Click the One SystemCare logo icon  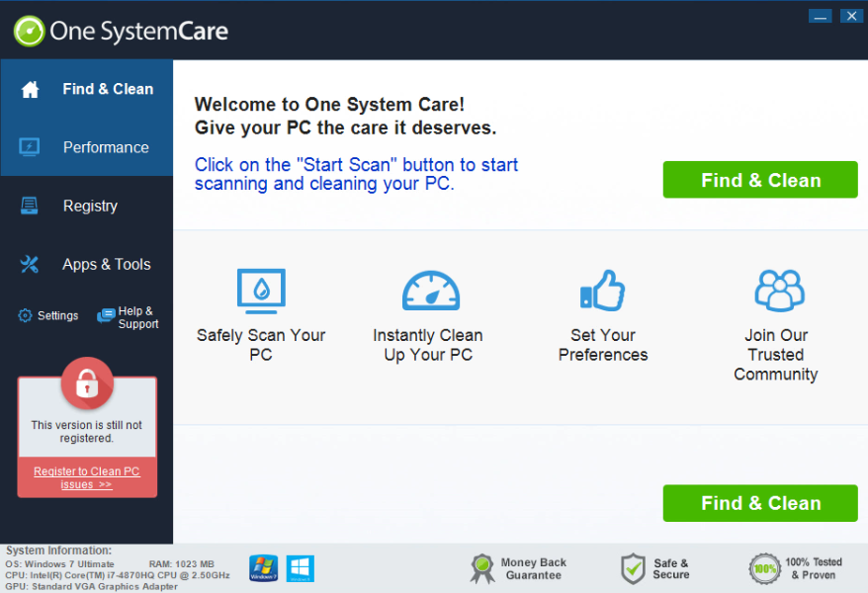click(30, 31)
